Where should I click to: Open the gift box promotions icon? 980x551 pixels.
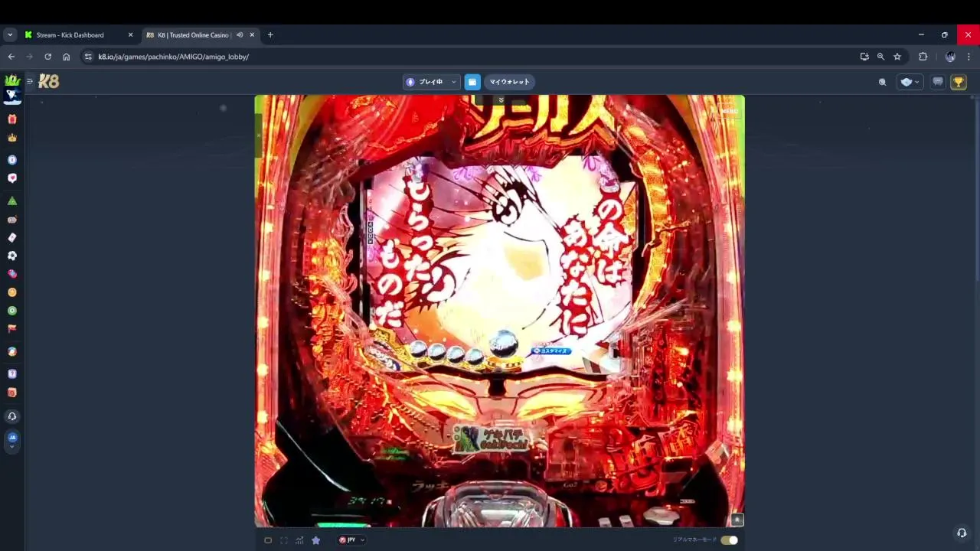tap(11, 119)
